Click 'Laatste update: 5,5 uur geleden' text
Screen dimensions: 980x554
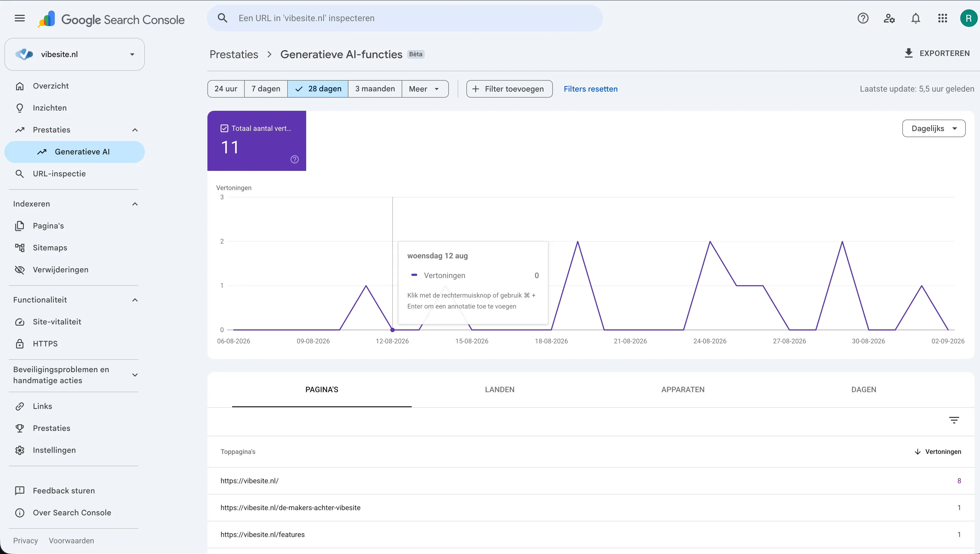click(x=917, y=89)
